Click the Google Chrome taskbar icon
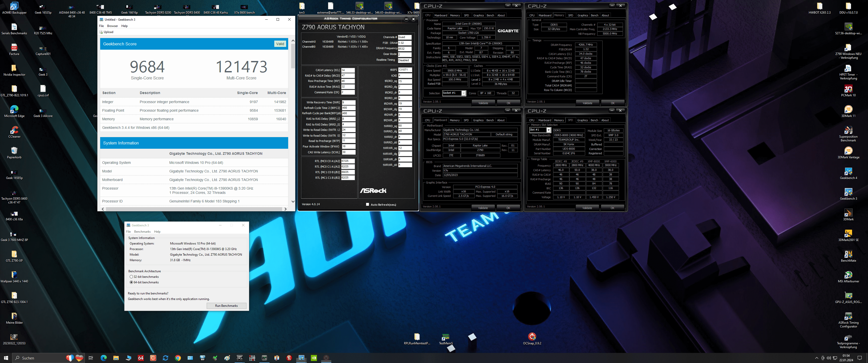This screenshot has height=363, width=868. (178, 358)
